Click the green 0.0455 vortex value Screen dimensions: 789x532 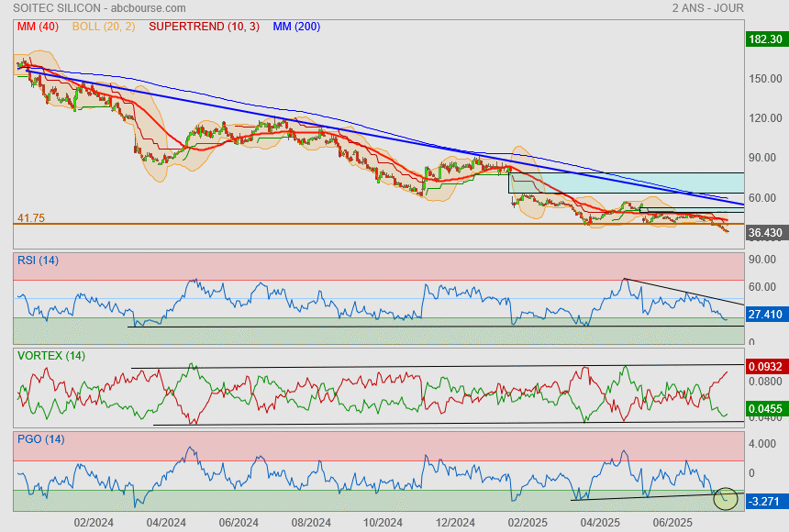coord(765,409)
